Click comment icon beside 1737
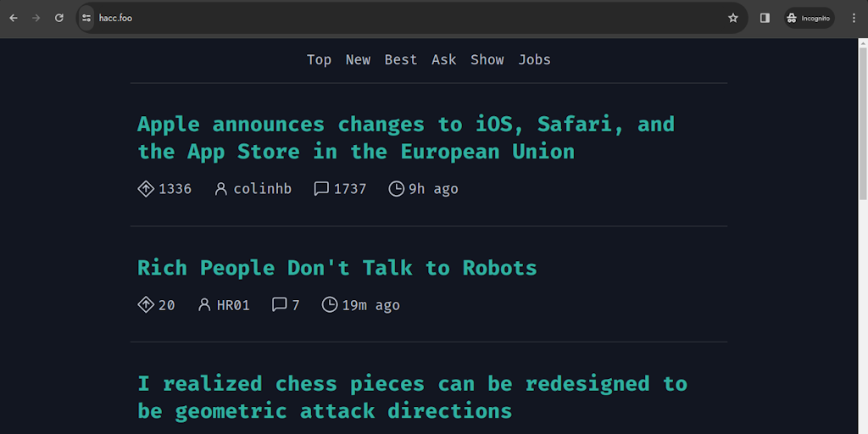The width and height of the screenshot is (868, 434). pos(321,189)
